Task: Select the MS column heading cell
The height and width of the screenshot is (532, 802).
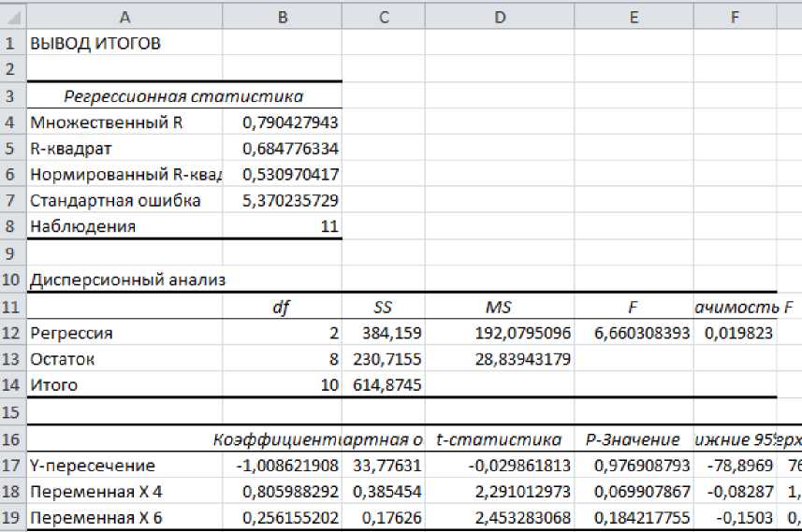Action: click(x=497, y=306)
